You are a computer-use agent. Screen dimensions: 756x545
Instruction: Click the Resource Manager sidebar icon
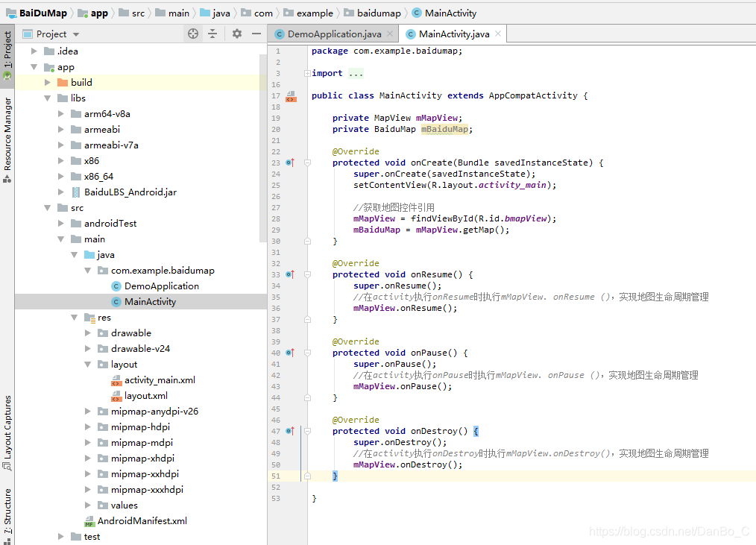(x=7, y=179)
